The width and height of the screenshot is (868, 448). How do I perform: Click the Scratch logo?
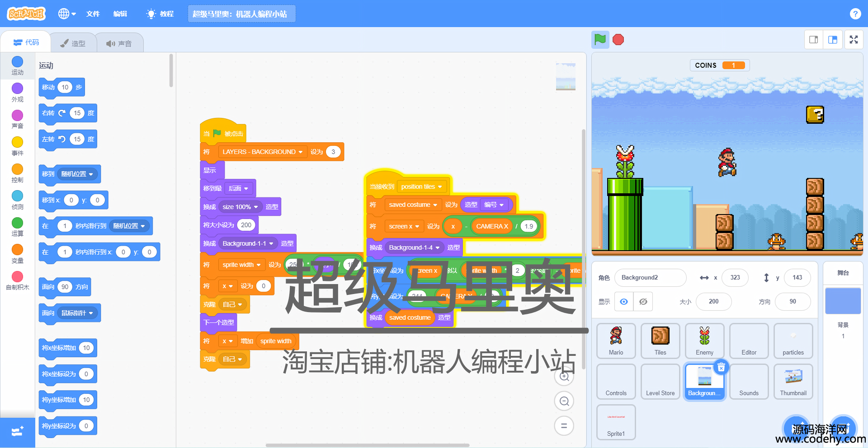27,14
